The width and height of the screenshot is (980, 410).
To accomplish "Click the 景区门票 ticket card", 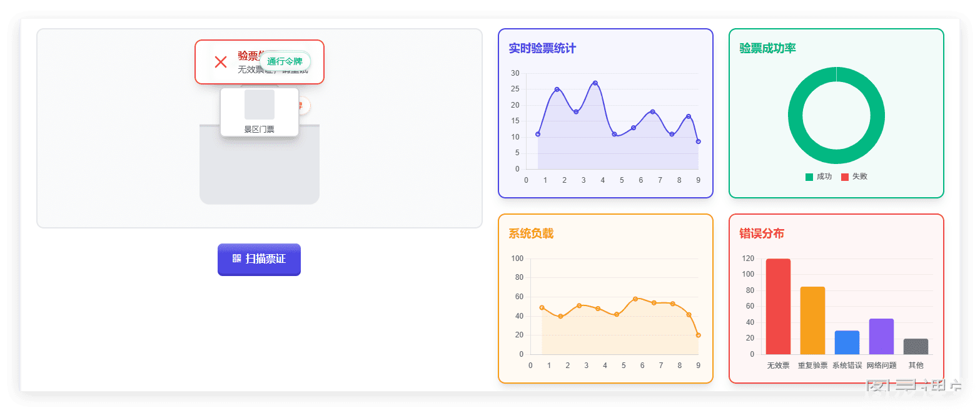I will (x=260, y=112).
